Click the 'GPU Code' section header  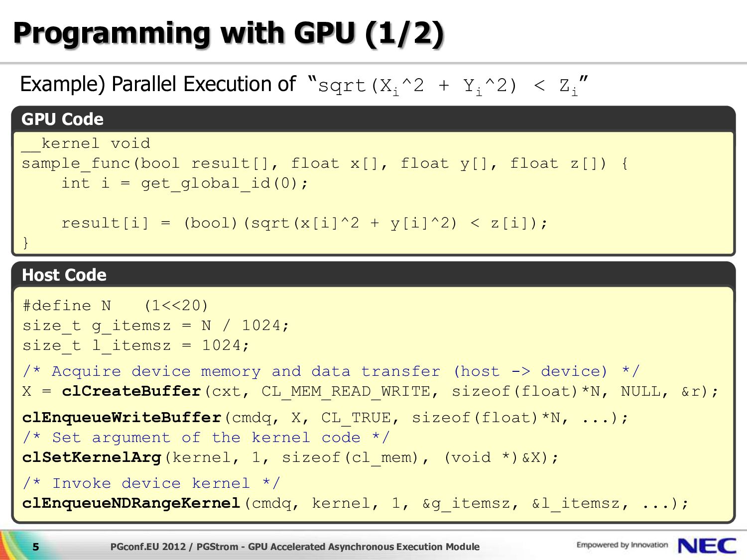[x=63, y=119]
